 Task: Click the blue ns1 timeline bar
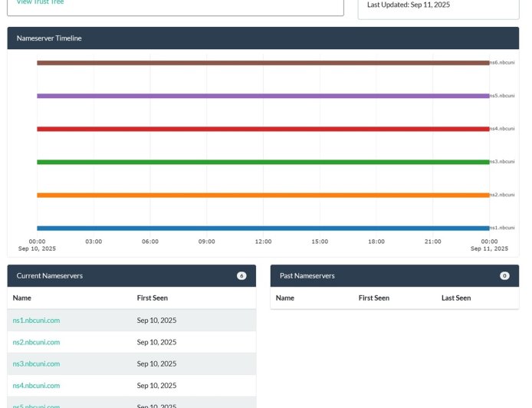coord(262,228)
